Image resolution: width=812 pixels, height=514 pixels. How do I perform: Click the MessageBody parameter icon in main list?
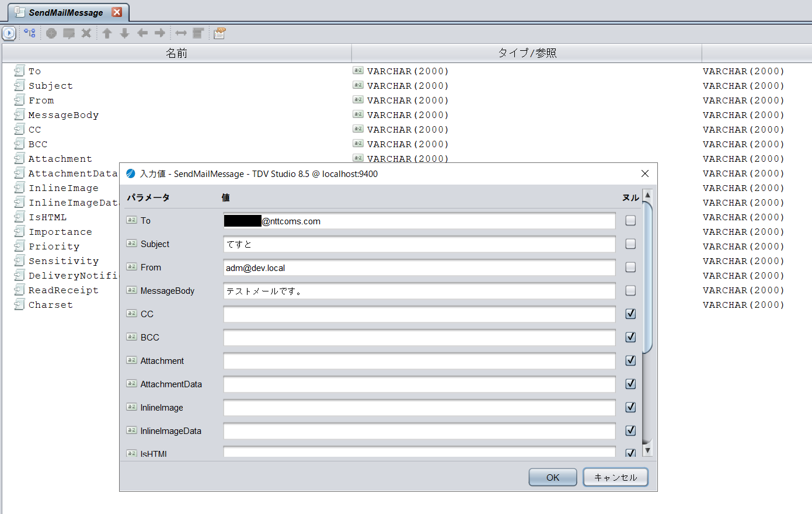point(19,114)
